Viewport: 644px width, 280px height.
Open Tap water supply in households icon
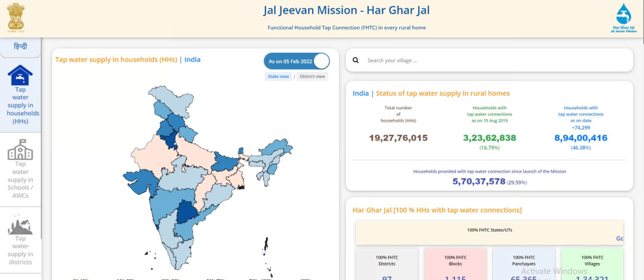(20, 75)
